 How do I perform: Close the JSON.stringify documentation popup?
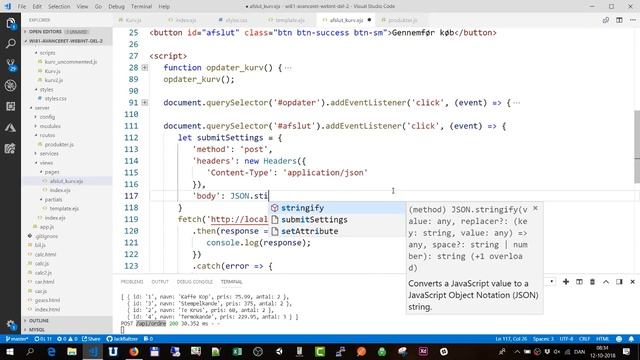coord(536,208)
